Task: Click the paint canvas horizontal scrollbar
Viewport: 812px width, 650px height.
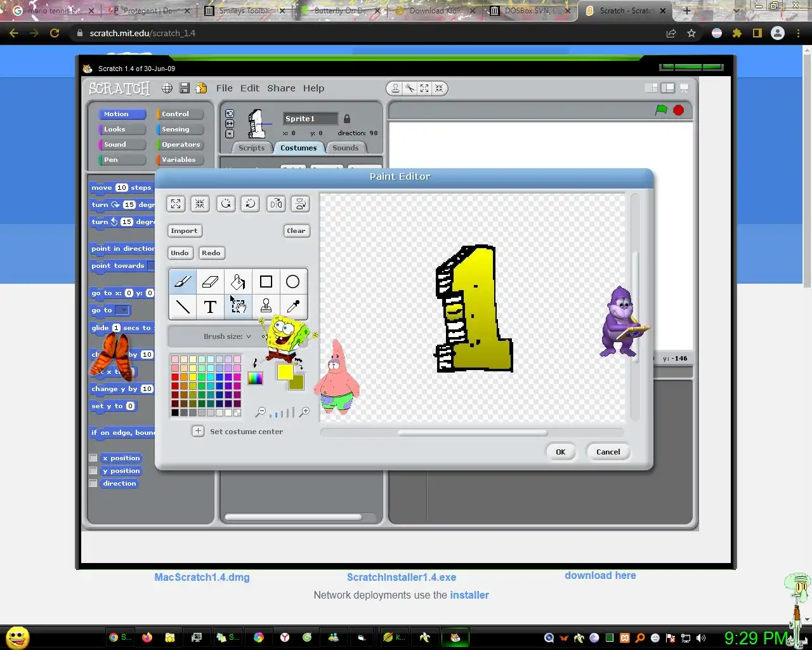Action: pyautogui.click(x=473, y=432)
